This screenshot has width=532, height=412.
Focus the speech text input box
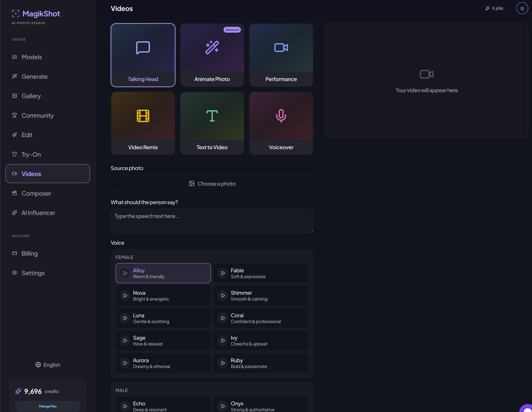[212, 221]
